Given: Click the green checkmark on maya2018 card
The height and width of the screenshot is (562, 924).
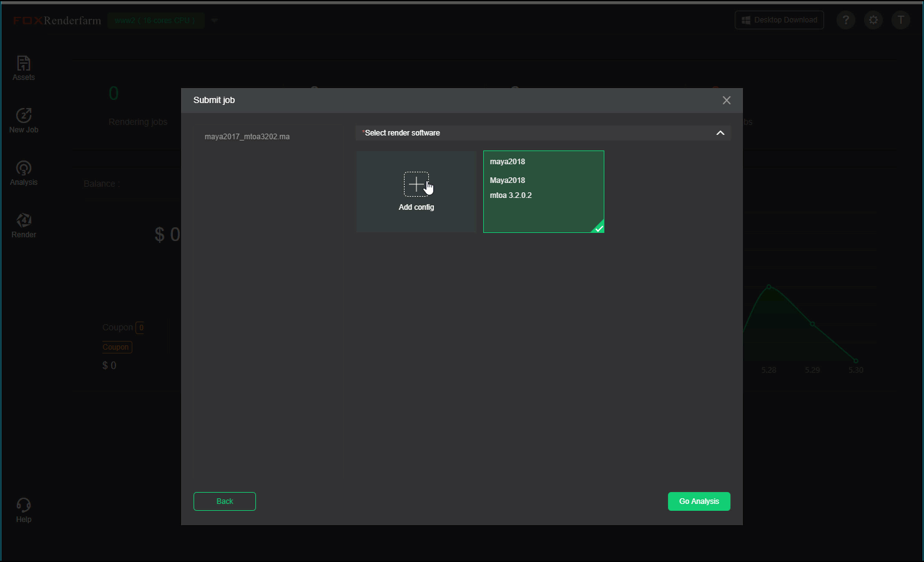Looking at the screenshot, I should point(599,228).
